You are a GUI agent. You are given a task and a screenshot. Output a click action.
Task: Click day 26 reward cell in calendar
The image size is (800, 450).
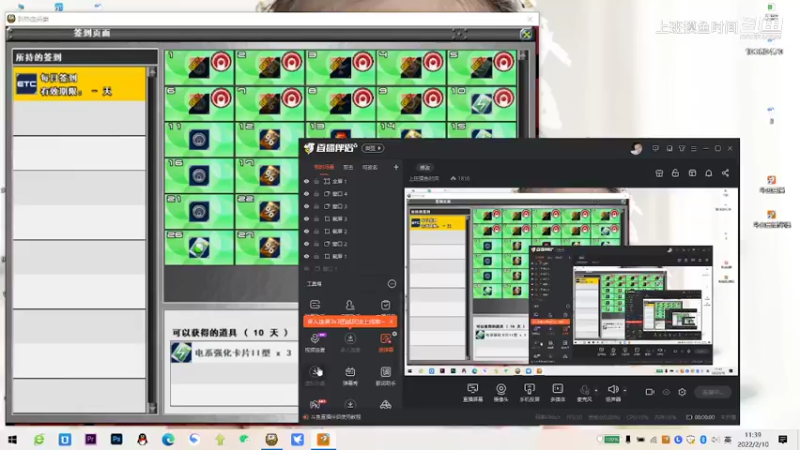pos(199,247)
